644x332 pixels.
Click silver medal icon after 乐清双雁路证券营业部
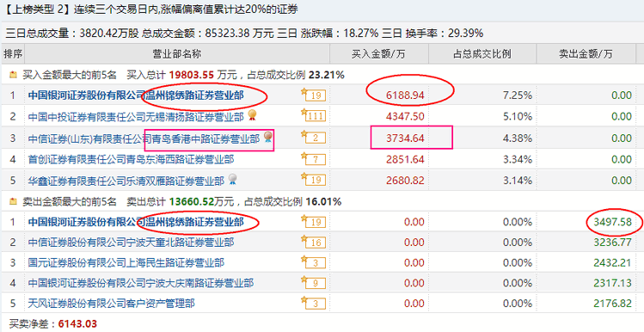pyautogui.click(x=232, y=180)
